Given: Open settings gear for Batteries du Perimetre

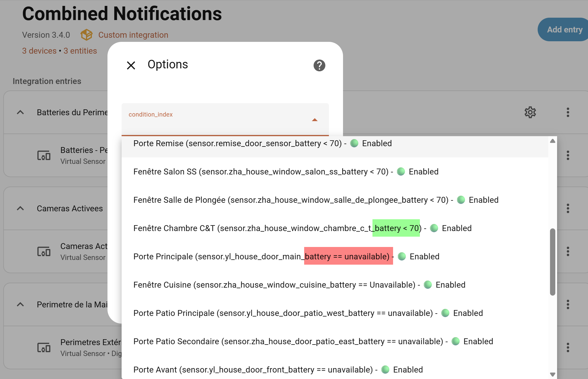Looking at the screenshot, I should tap(530, 112).
